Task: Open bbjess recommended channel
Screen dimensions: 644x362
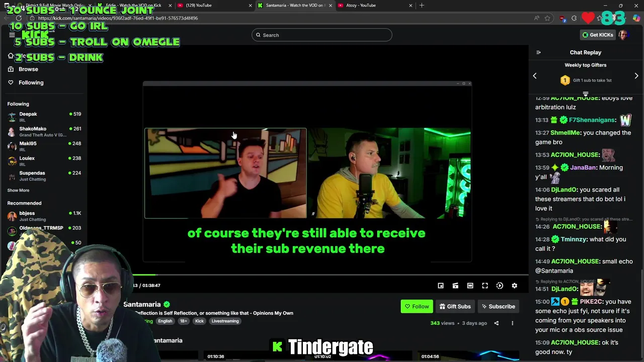Action: (x=44, y=216)
